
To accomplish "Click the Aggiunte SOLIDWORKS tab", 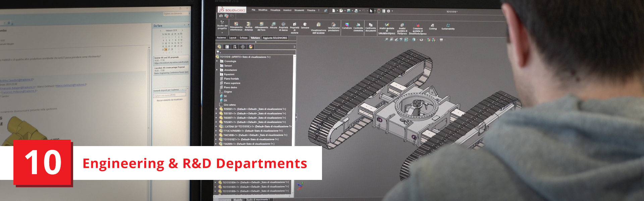I will (x=275, y=38).
